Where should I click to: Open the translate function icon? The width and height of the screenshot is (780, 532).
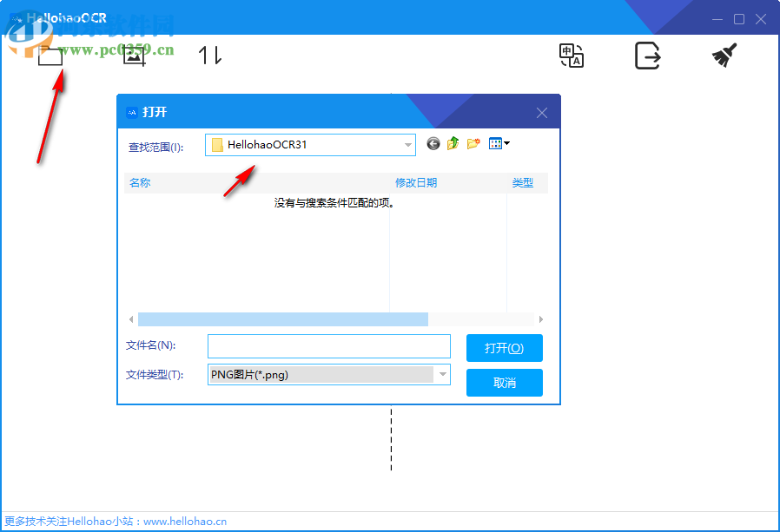pyautogui.click(x=571, y=56)
